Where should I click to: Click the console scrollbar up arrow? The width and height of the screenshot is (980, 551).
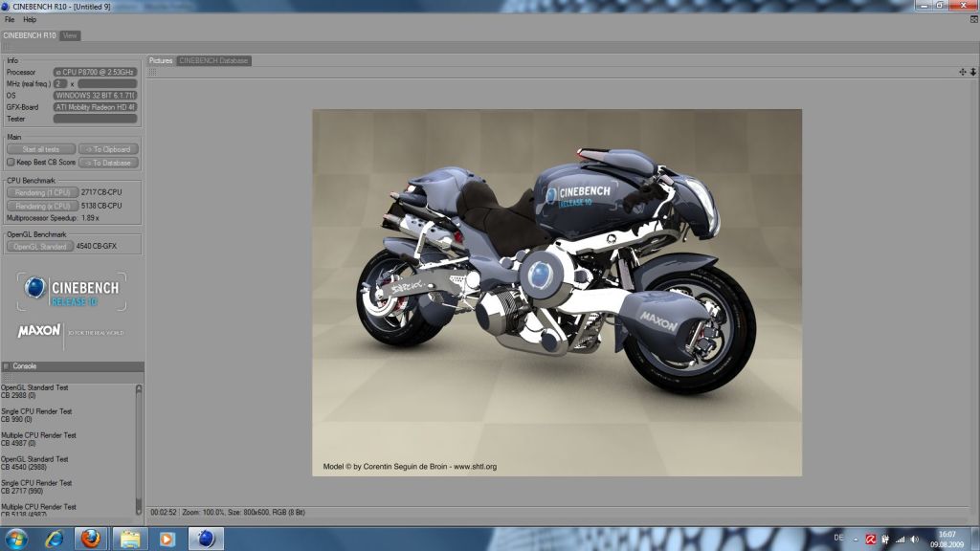tap(139, 388)
